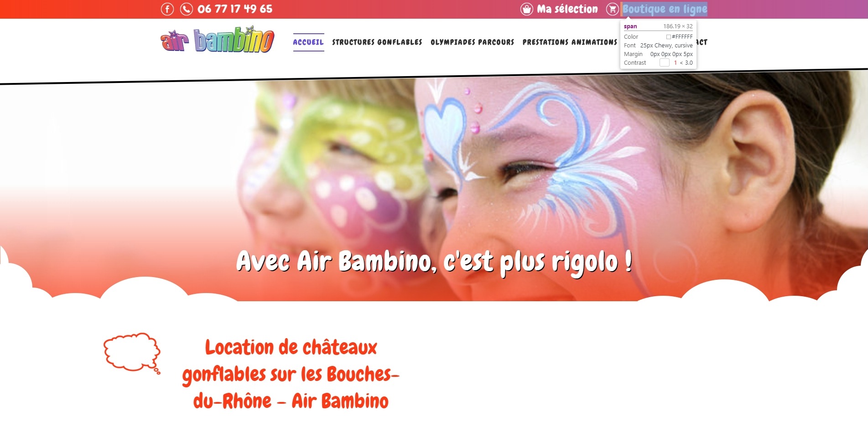Screen dimensions: 868x427
Task: Open the Boutique en ligne link
Action: [665, 9]
